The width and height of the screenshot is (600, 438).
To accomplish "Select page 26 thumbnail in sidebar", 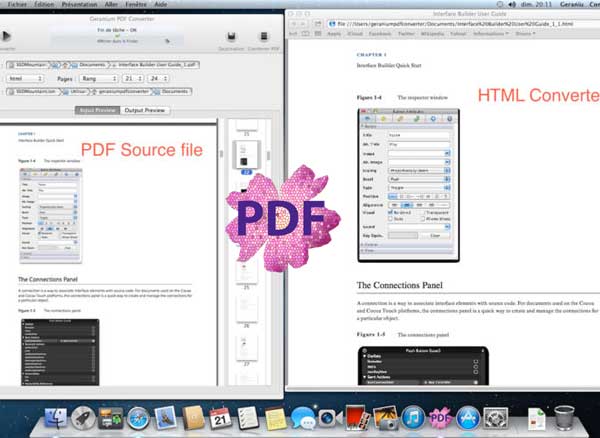I will (246, 309).
